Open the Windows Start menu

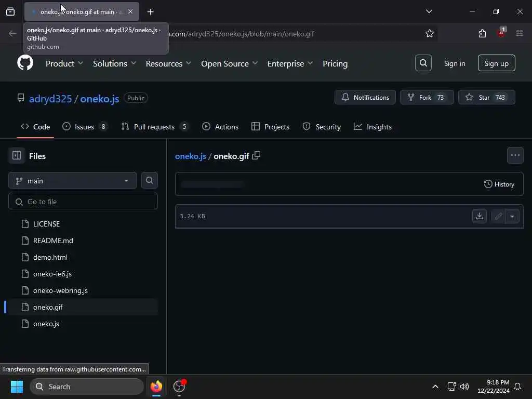[x=17, y=387]
